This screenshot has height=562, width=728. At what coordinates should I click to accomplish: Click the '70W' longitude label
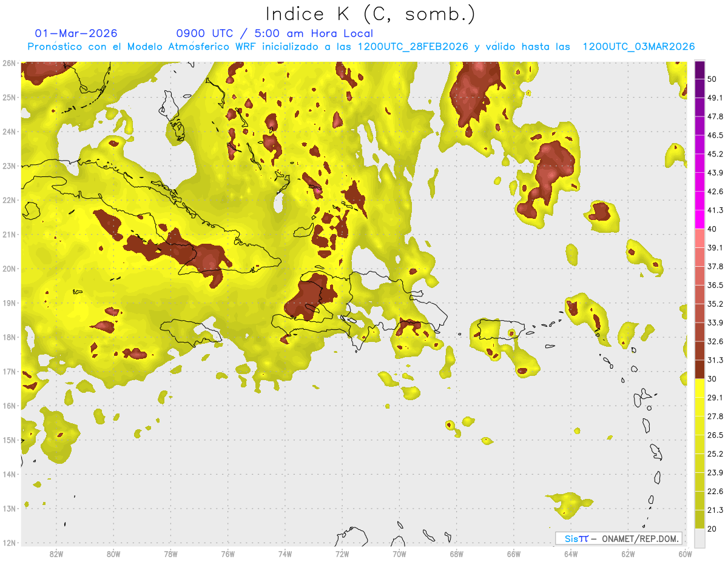click(x=399, y=554)
